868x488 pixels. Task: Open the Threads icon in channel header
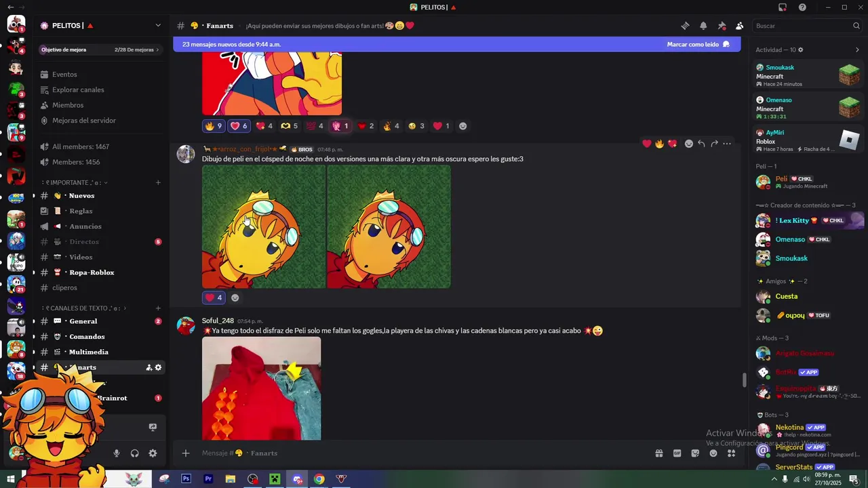685,26
